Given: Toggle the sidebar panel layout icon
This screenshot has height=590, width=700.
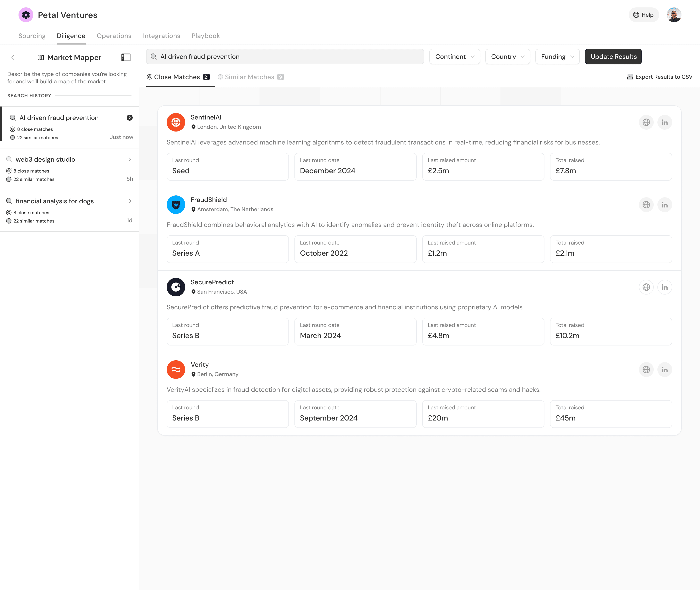Looking at the screenshot, I should (126, 57).
